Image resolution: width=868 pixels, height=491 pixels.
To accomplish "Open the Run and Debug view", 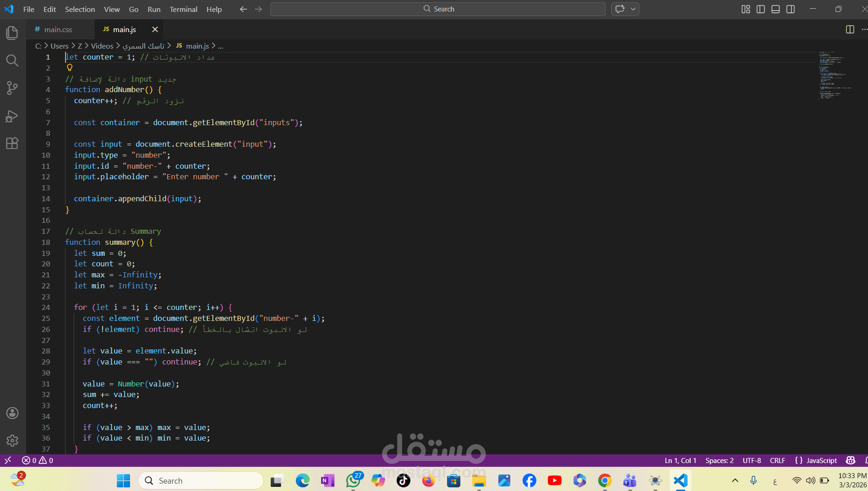I will point(12,116).
